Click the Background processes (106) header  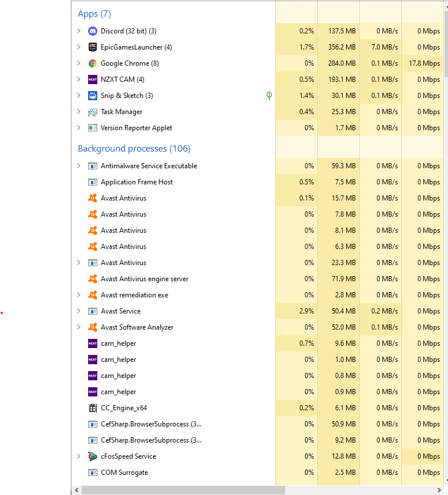pyautogui.click(x=134, y=148)
